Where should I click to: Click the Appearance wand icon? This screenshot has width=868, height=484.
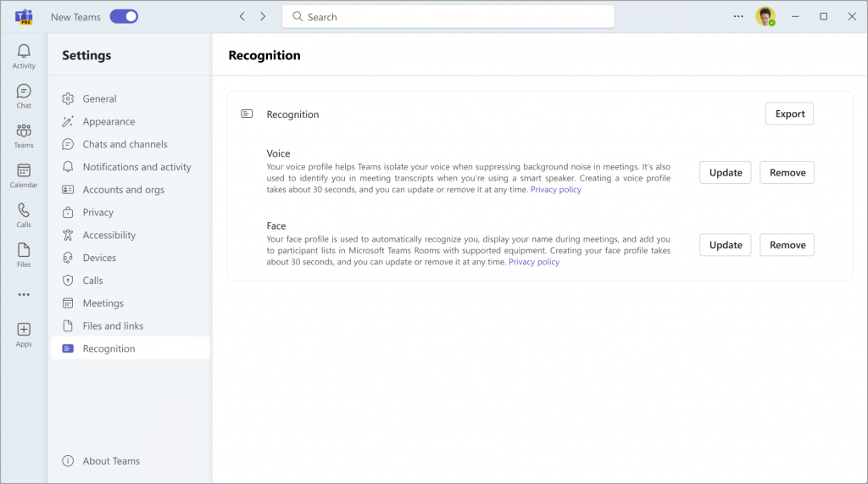pyautogui.click(x=68, y=121)
